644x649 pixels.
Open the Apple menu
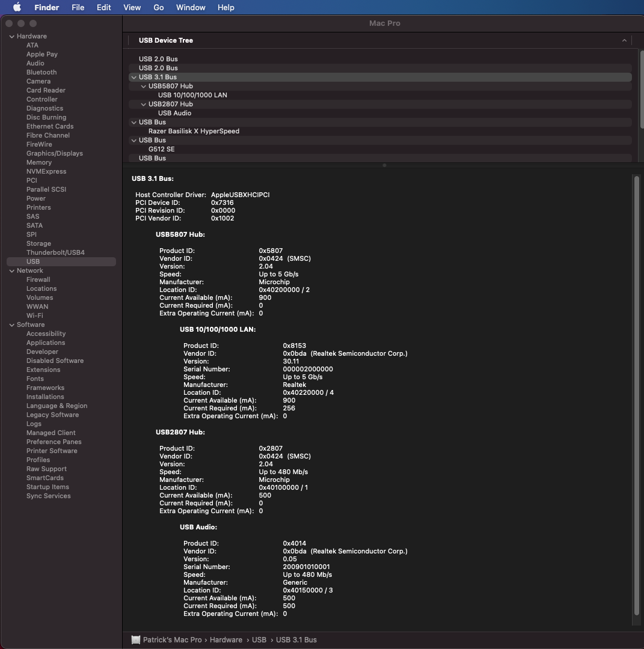point(17,7)
